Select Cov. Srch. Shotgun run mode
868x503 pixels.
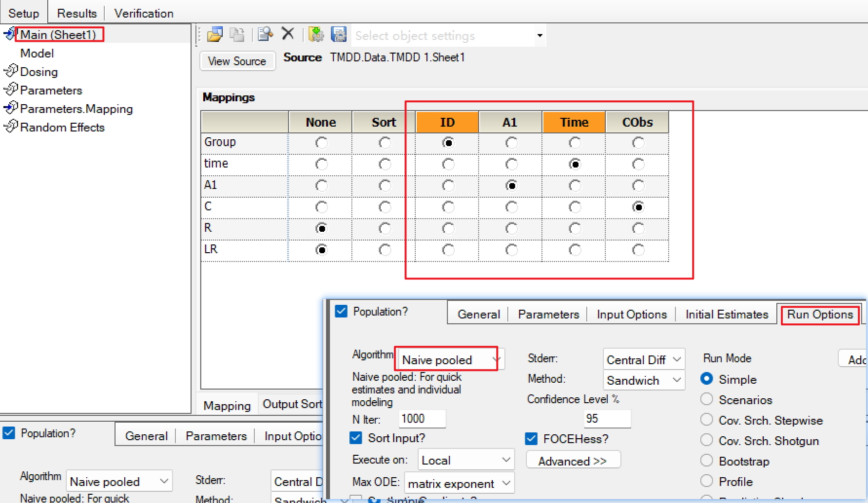(707, 440)
